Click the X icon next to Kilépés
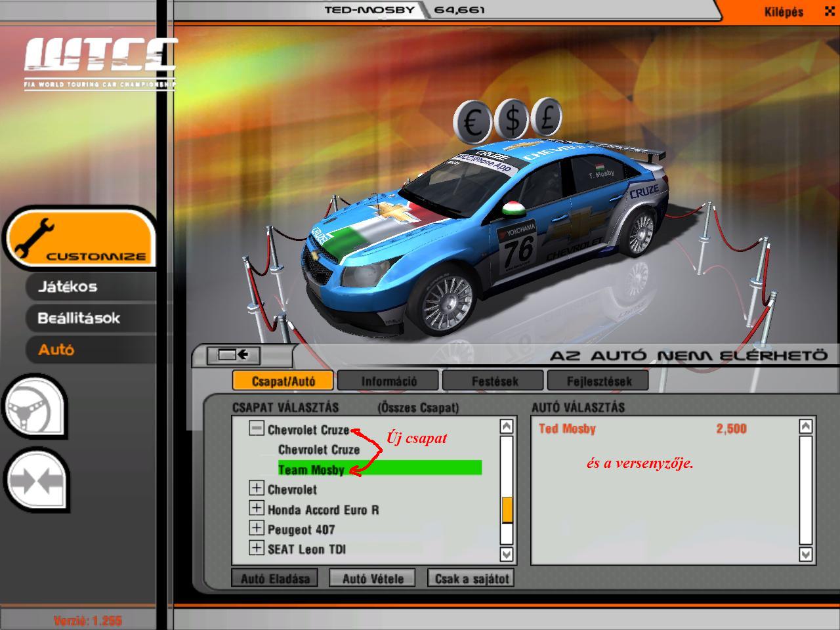 (x=829, y=12)
